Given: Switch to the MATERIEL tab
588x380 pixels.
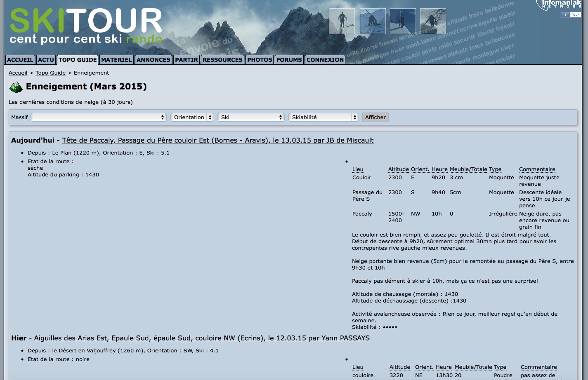Looking at the screenshot, I should (116, 60).
